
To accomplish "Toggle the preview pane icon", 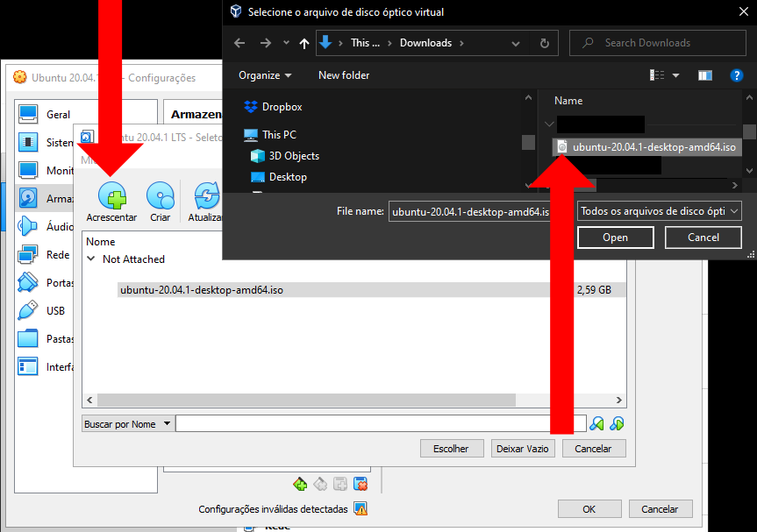I will pos(705,75).
